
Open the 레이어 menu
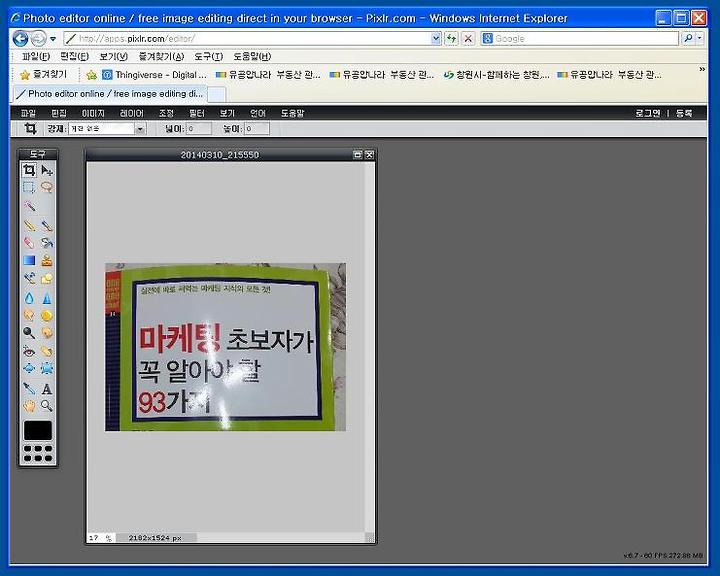pyautogui.click(x=132, y=113)
